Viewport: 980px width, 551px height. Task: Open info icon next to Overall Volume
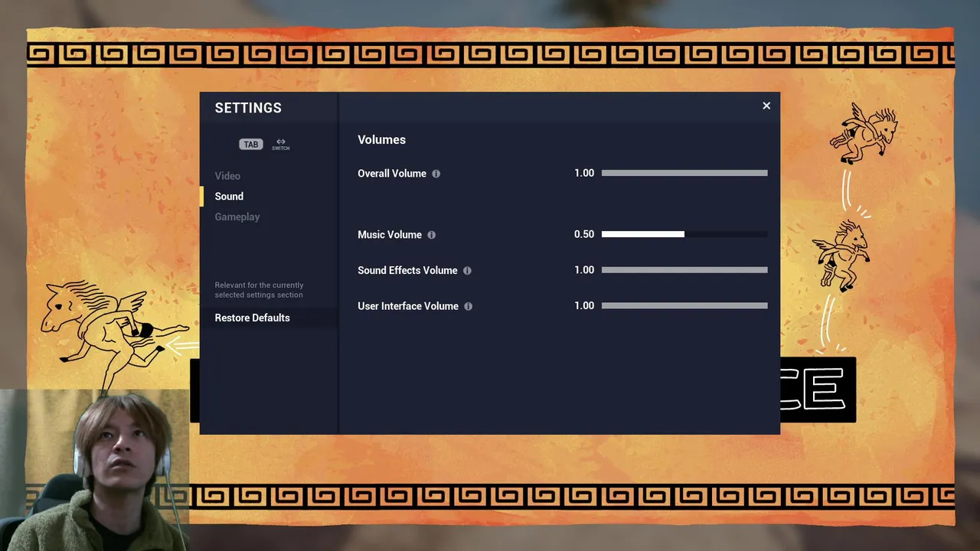click(x=436, y=174)
